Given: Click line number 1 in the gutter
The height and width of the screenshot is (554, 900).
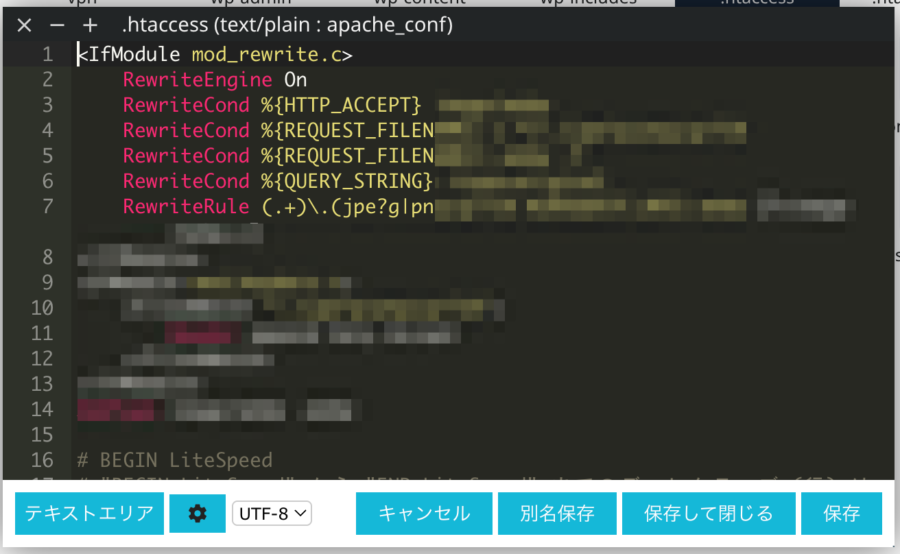Looking at the screenshot, I should point(48,55).
